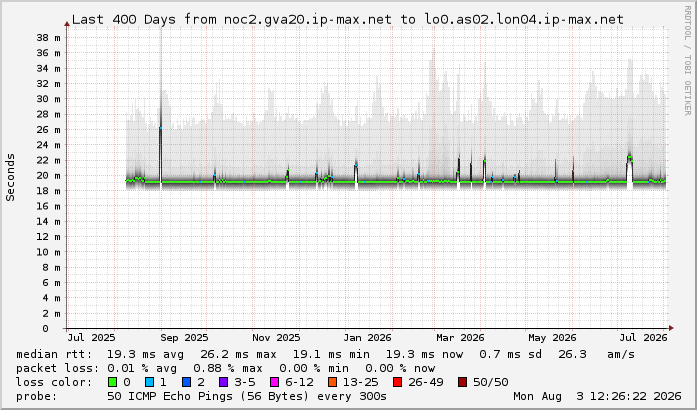Click the timestamp 'Mon Aug 3 12:26:22 2026'
The height and width of the screenshot is (410, 697).
point(597,396)
